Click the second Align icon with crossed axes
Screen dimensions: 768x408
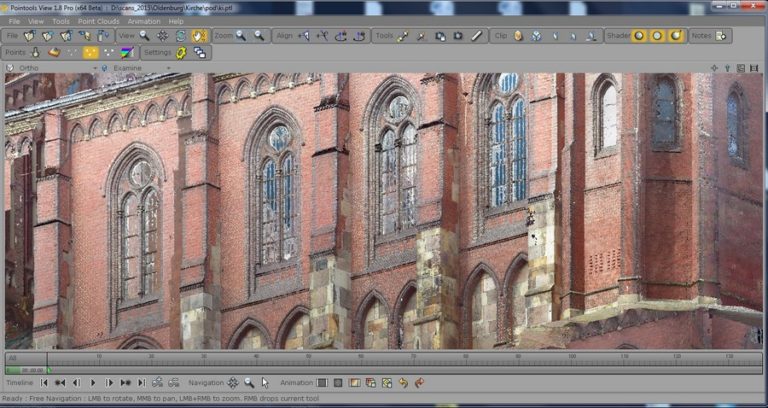[322, 36]
